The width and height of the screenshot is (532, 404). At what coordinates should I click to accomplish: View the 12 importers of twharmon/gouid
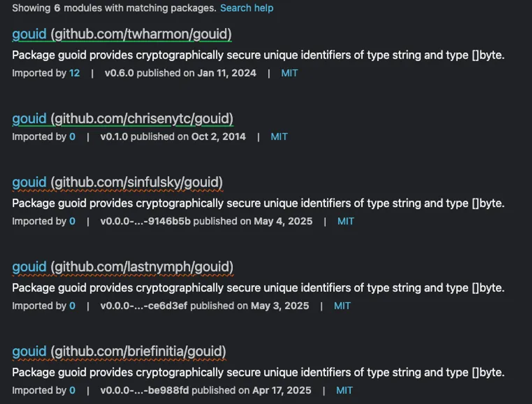[x=74, y=73]
